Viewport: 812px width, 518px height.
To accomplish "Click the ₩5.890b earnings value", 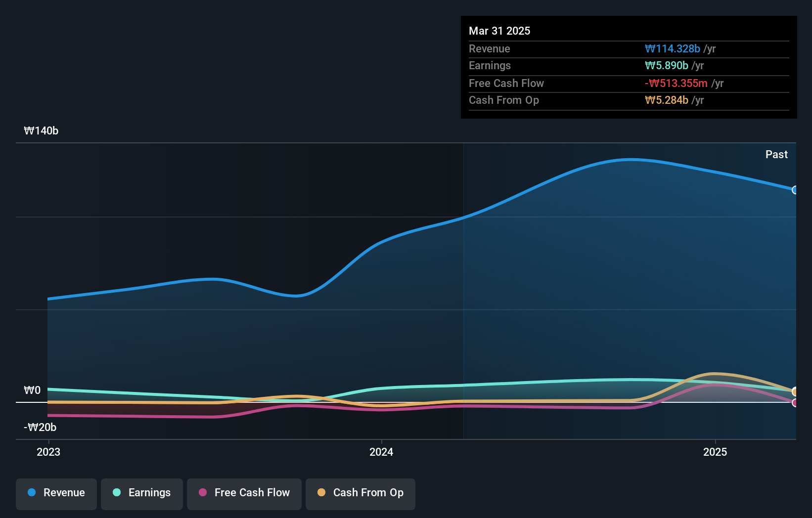I will (x=667, y=65).
